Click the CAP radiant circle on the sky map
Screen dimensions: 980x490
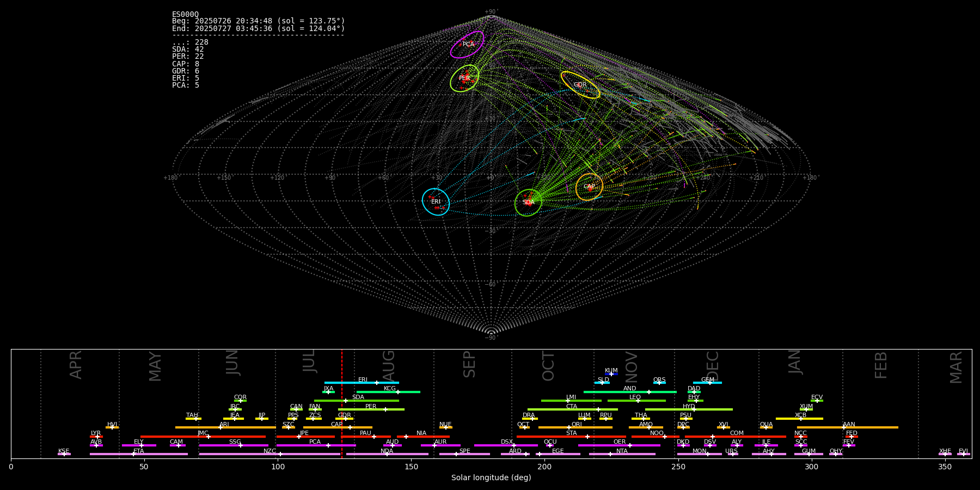tap(589, 187)
